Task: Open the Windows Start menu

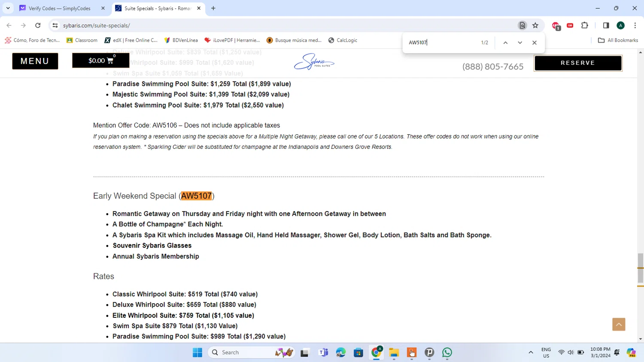Action: point(197,353)
